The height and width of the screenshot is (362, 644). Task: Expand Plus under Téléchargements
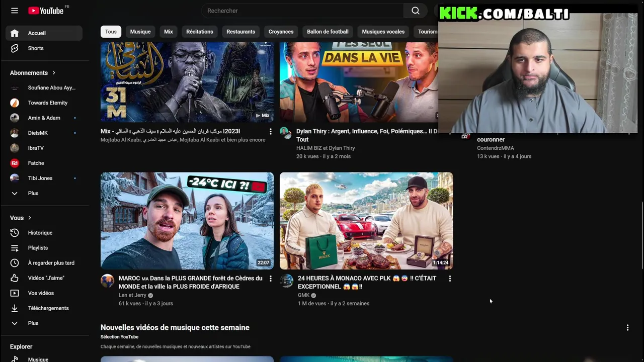(x=44, y=323)
